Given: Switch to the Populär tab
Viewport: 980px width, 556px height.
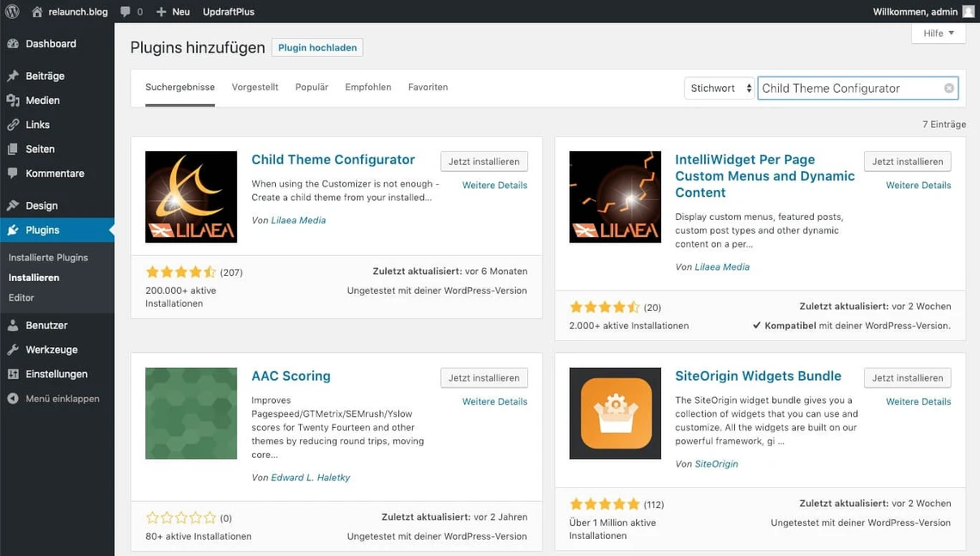Looking at the screenshot, I should [311, 88].
